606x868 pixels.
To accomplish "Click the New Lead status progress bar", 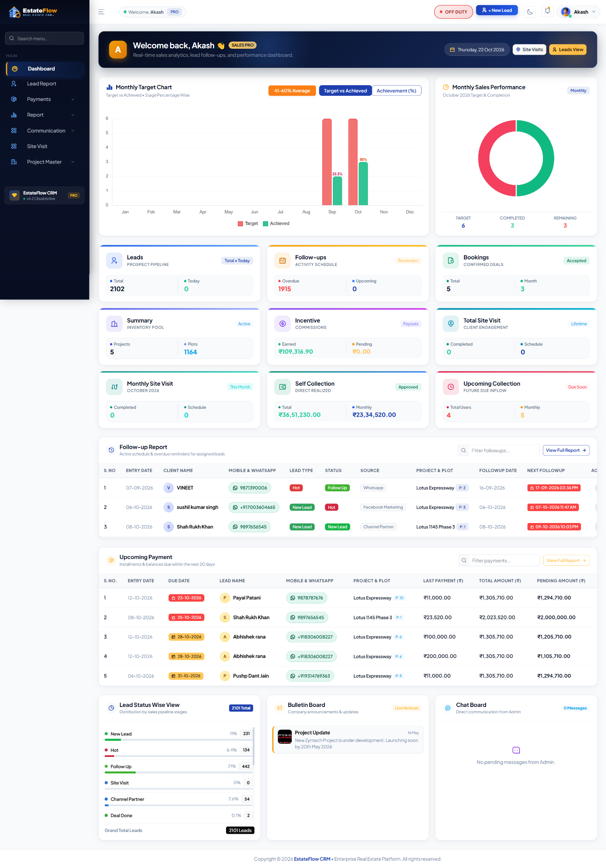I will coord(179,740).
